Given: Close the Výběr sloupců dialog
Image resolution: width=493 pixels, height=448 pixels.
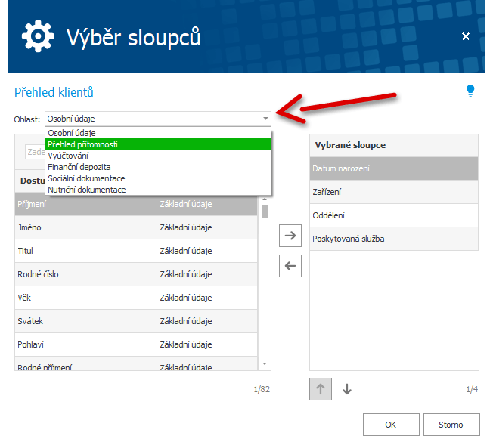Looking at the screenshot, I should (465, 36).
